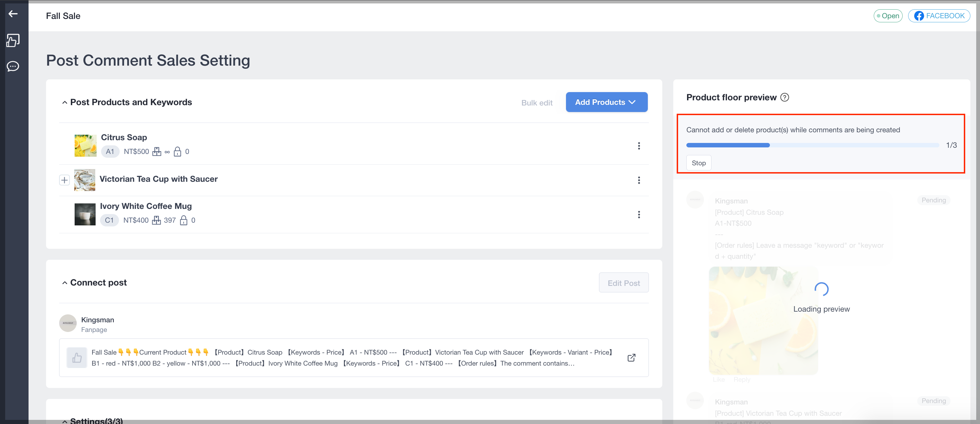Click the Citrus Soap lock icon
980x424 pixels.
pyautogui.click(x=177, y=152)
